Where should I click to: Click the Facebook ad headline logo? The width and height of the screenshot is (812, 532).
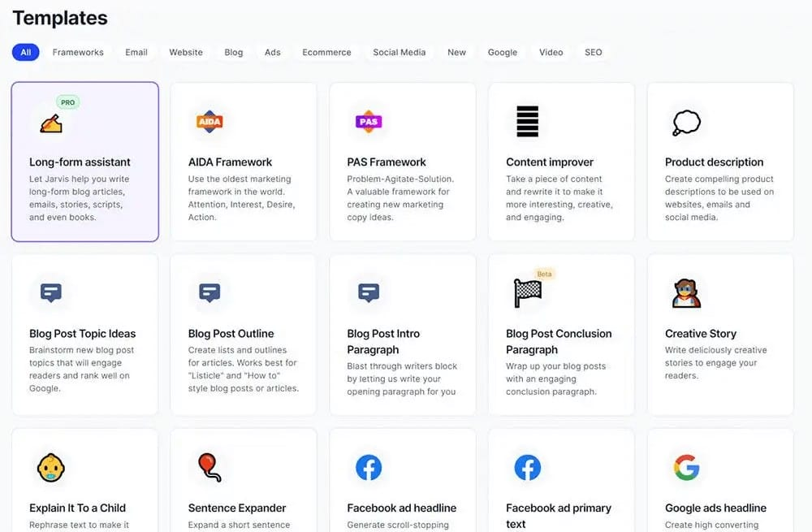click(x=369, y=468)
